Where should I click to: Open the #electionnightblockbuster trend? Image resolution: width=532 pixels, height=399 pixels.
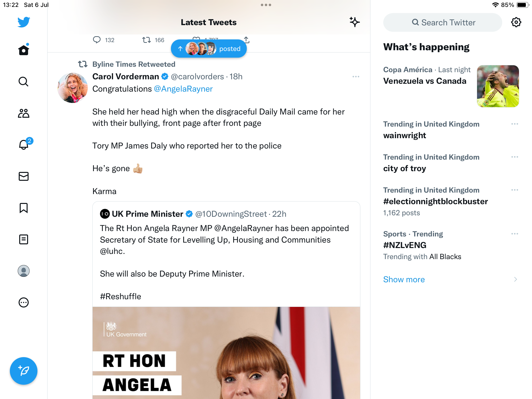pos(435,201)
